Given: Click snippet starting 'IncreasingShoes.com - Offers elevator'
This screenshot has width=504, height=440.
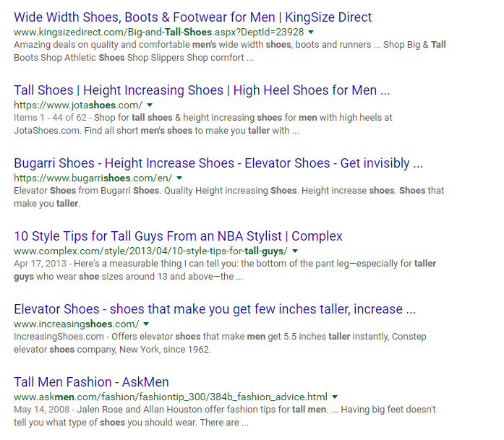Looking at the screenshot, I should click(220, 342).
